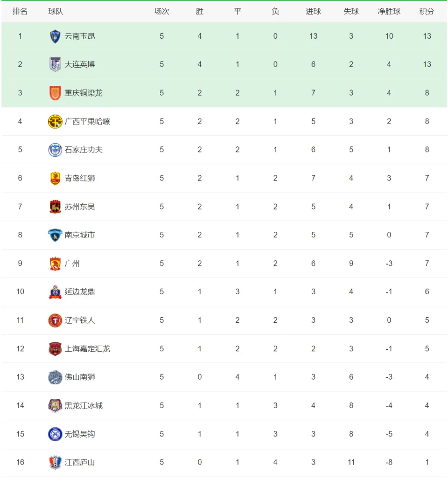Click the 佛山南狮 team name

(80, 377)
